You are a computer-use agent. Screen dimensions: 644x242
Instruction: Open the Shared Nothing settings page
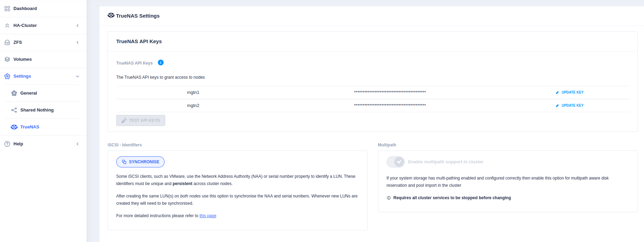(37, 110)
